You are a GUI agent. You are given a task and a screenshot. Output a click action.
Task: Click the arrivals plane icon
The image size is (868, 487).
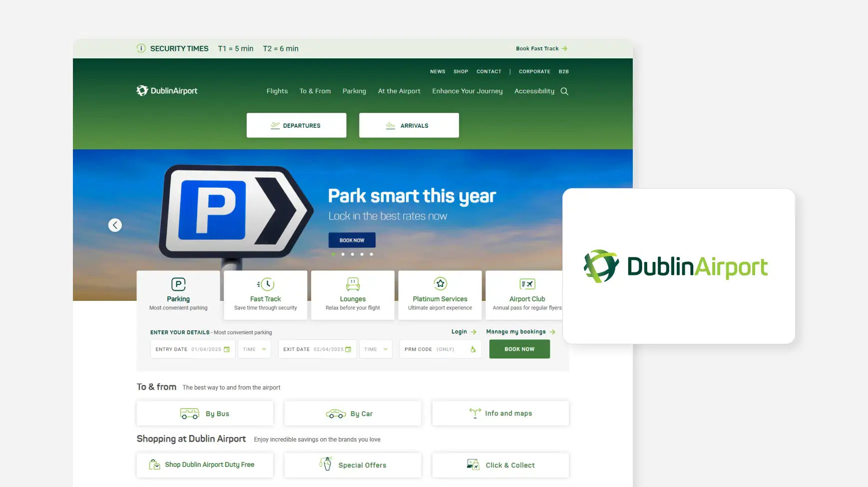click(391, 126)
